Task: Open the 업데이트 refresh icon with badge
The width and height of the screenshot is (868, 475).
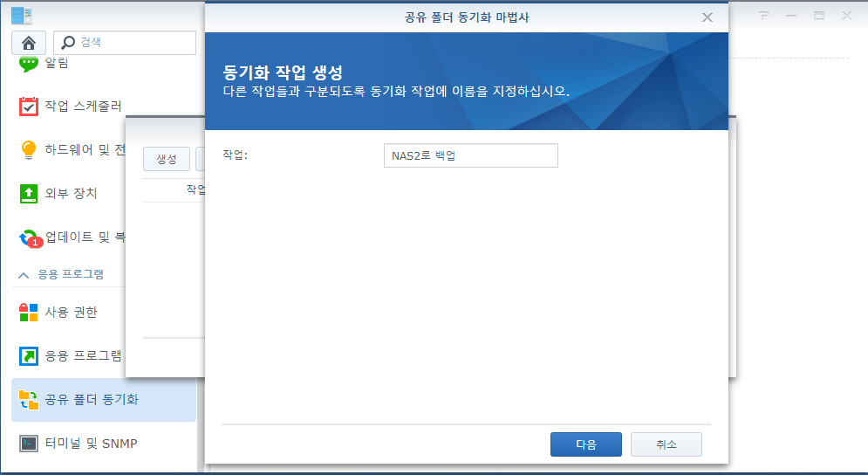Action: [x=30, y=238]
